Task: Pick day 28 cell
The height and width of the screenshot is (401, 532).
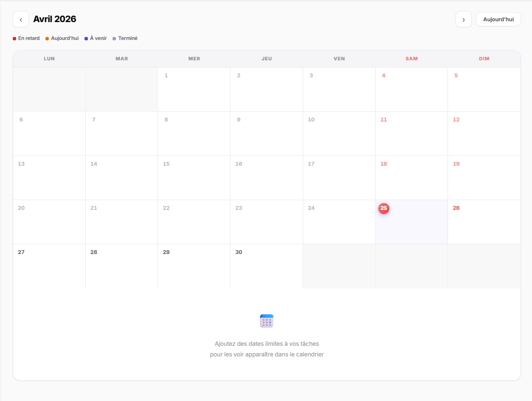Action: click(x=122, y=266)
